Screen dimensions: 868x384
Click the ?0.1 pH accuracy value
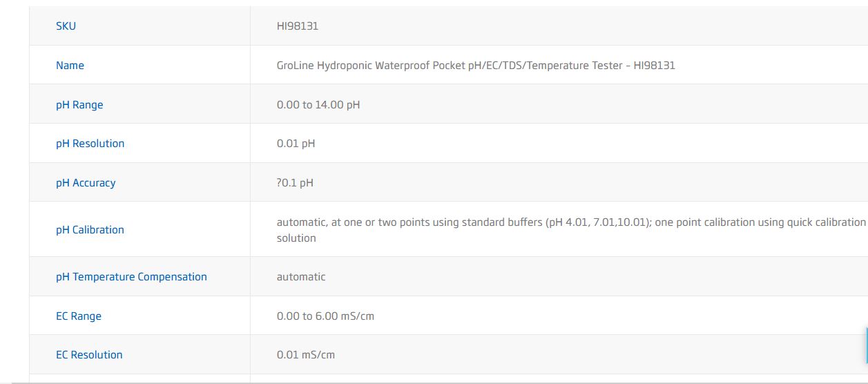click(295, 183)
